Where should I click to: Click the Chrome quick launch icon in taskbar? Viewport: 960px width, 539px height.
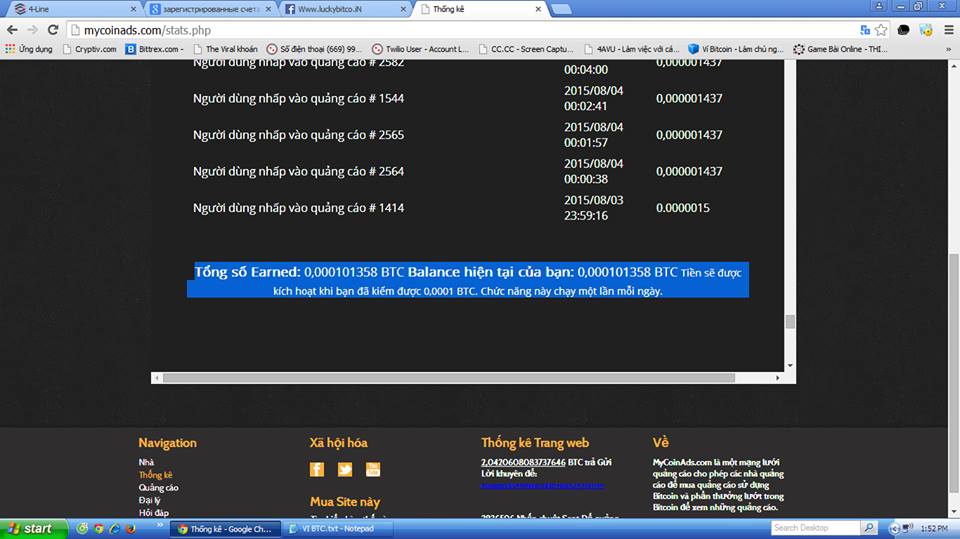coord(98,528)
